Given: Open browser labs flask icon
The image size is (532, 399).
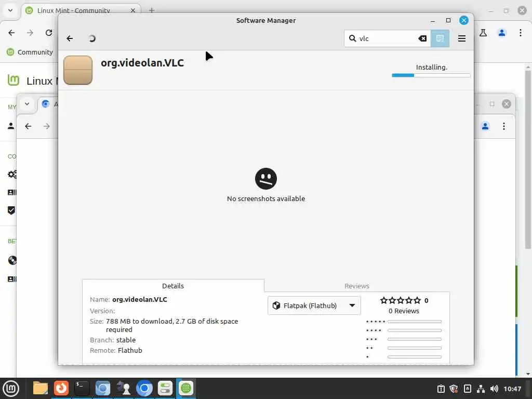Looking at the screenshot, I should click(x=483, y=33).
